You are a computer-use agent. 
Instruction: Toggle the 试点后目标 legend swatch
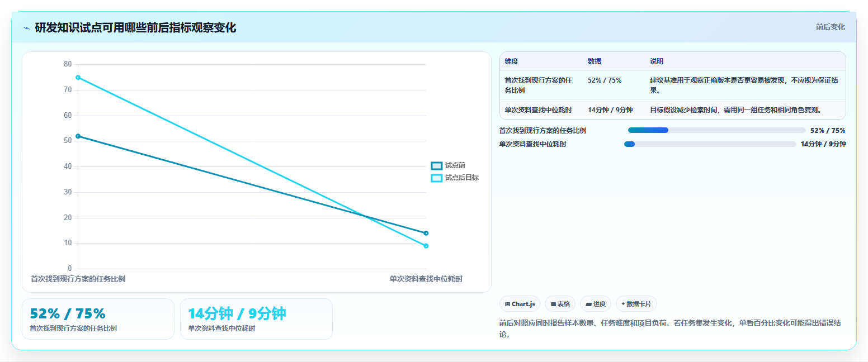437,178
